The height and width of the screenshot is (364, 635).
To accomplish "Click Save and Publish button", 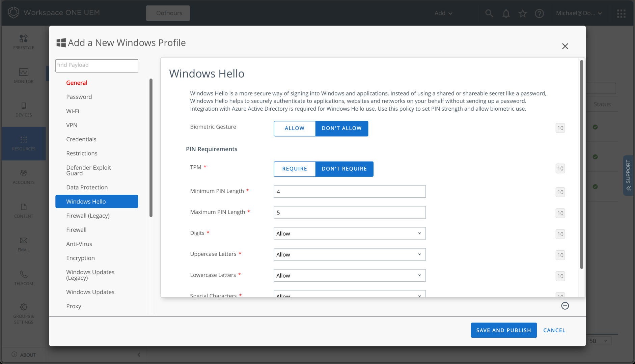I will tap(503, 330).
